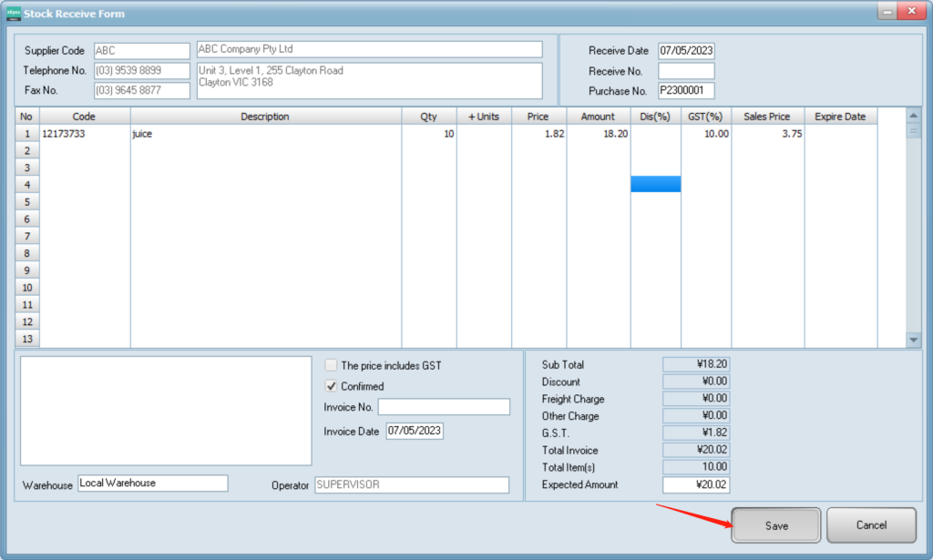Click the Expected Amount field
The image size is (933, 560).
pos(695,485)
